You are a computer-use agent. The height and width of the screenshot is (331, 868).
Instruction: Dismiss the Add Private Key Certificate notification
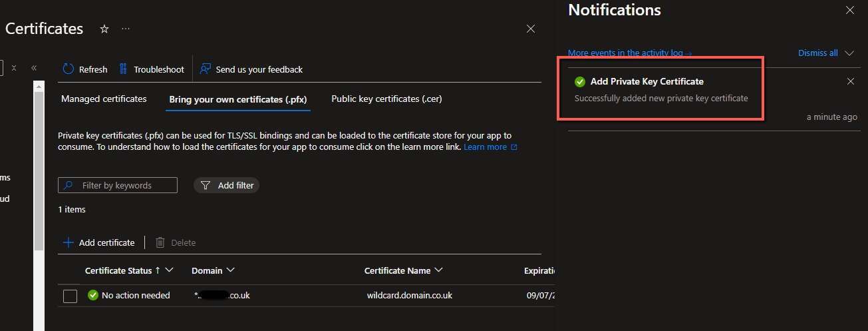pyautogui.click(x=851, y=81)
